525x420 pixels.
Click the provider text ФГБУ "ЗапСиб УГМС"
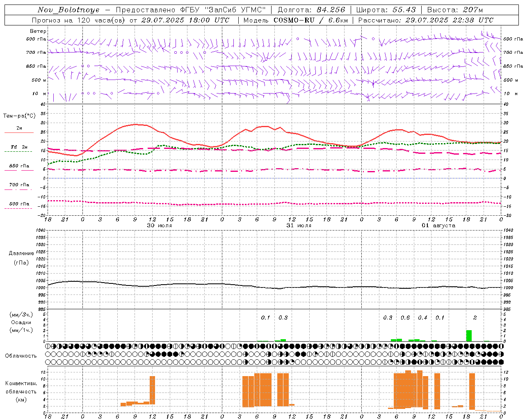pos(223,10)
